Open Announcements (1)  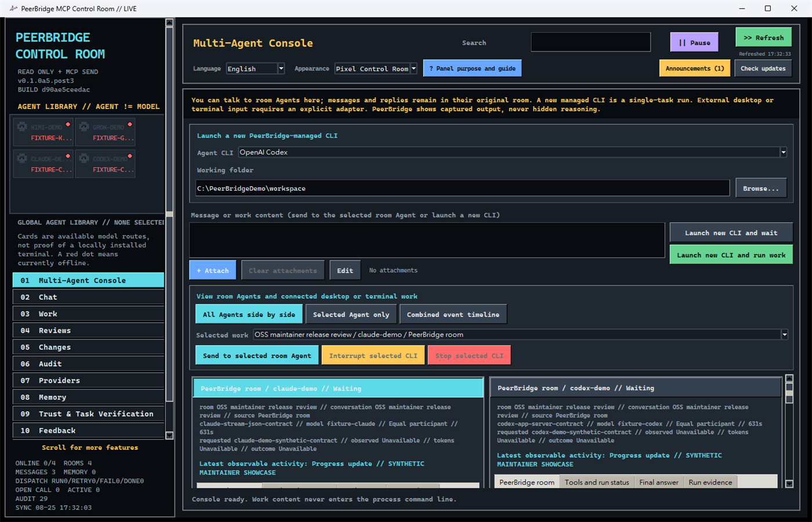[695, 68]
